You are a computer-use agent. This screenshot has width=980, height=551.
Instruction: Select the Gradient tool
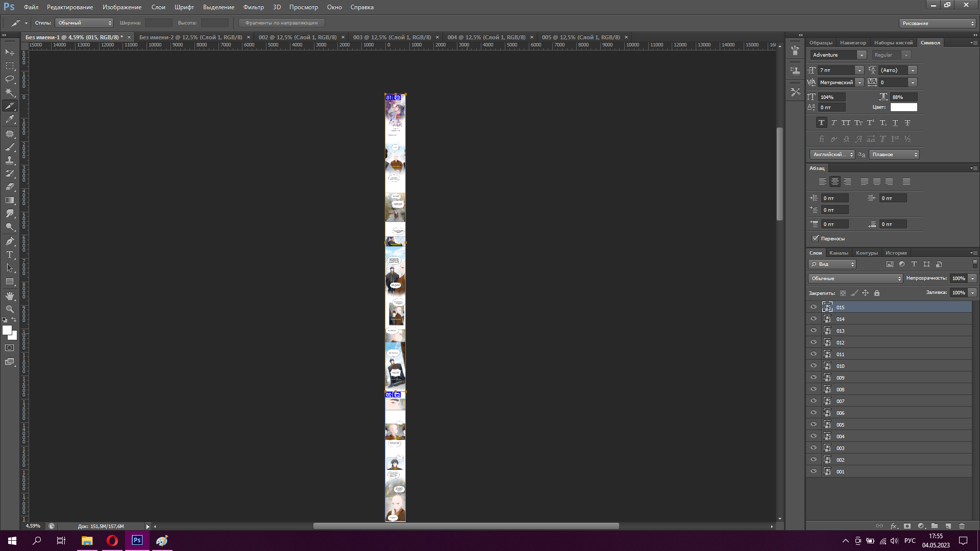pyautogui.click(x=10, y=201)
